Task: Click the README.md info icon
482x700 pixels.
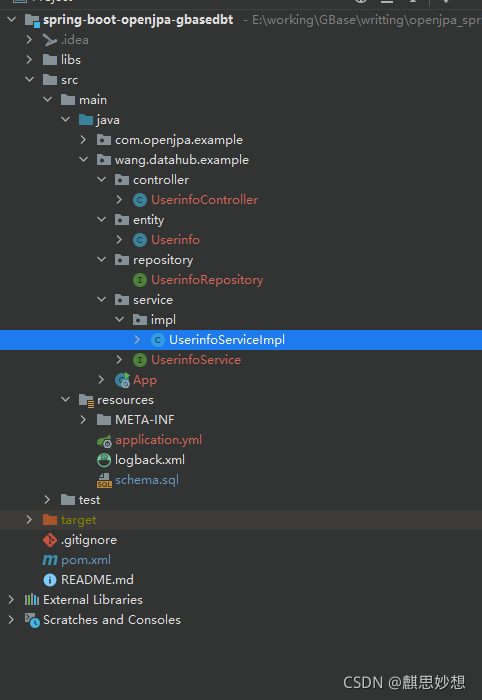Action: [50, 580]
